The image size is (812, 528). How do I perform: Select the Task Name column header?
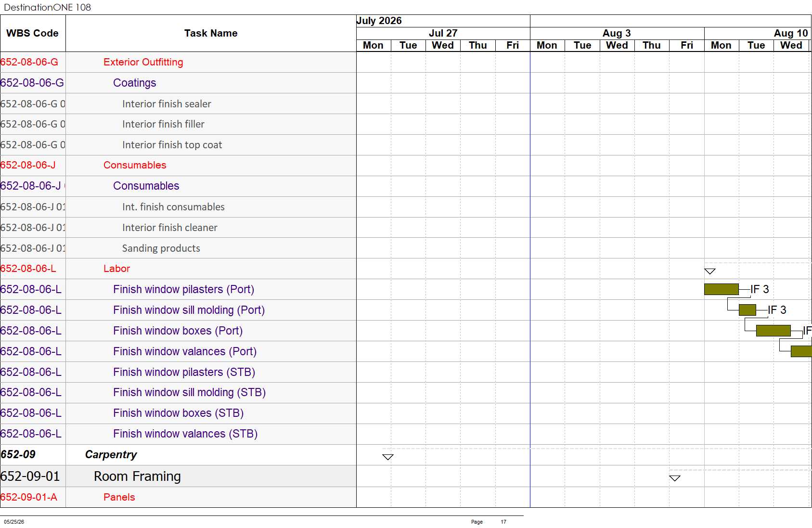click(211, 33)
